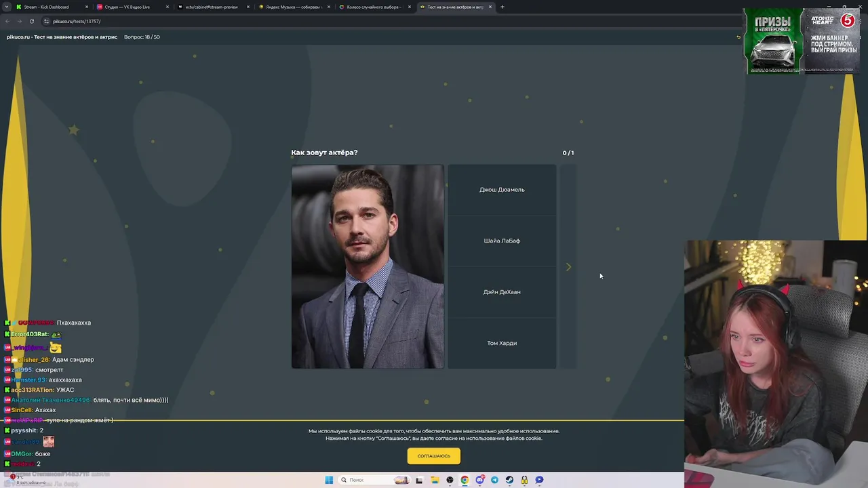Click the yellow padlock taskbar icon
The height and width of the screenshot is (488, 868).
pos(524,480)
